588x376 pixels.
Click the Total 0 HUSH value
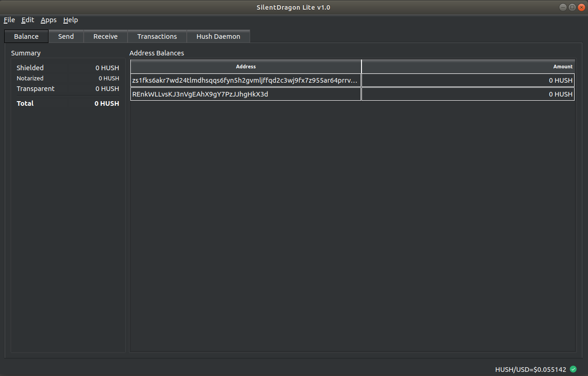107,103
